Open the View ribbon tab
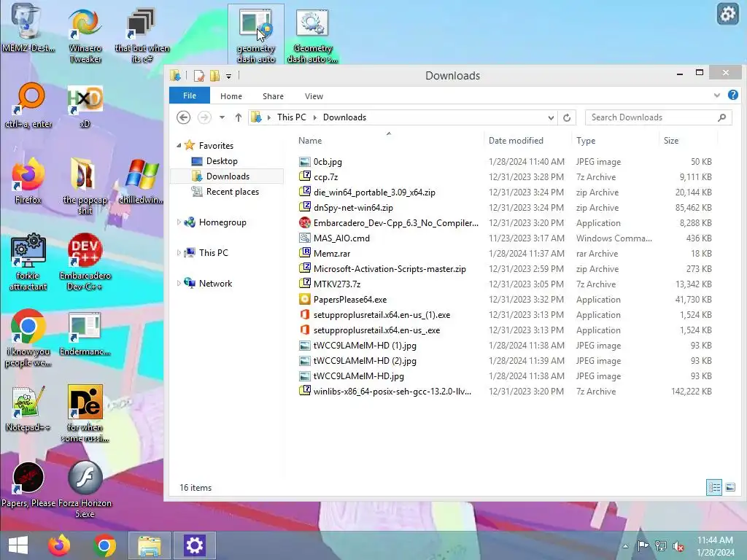Screen dimensions: 747x560 coord(314,96)
